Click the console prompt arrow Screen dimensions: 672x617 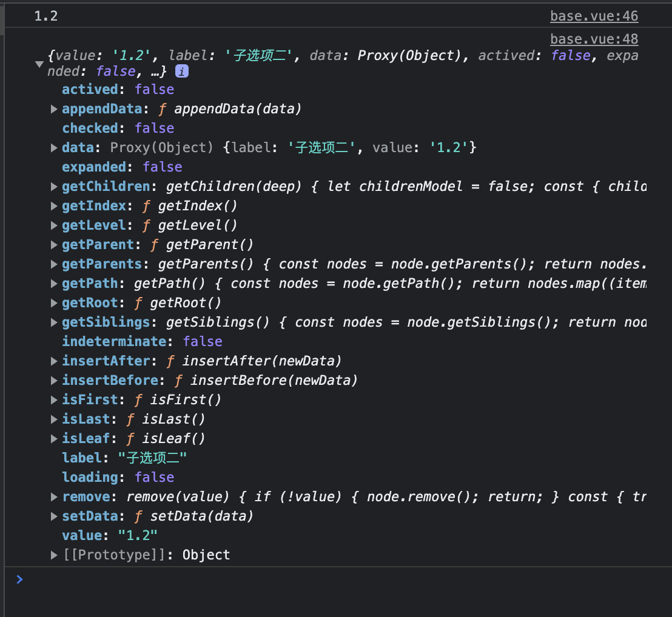[x=19, y=579]
